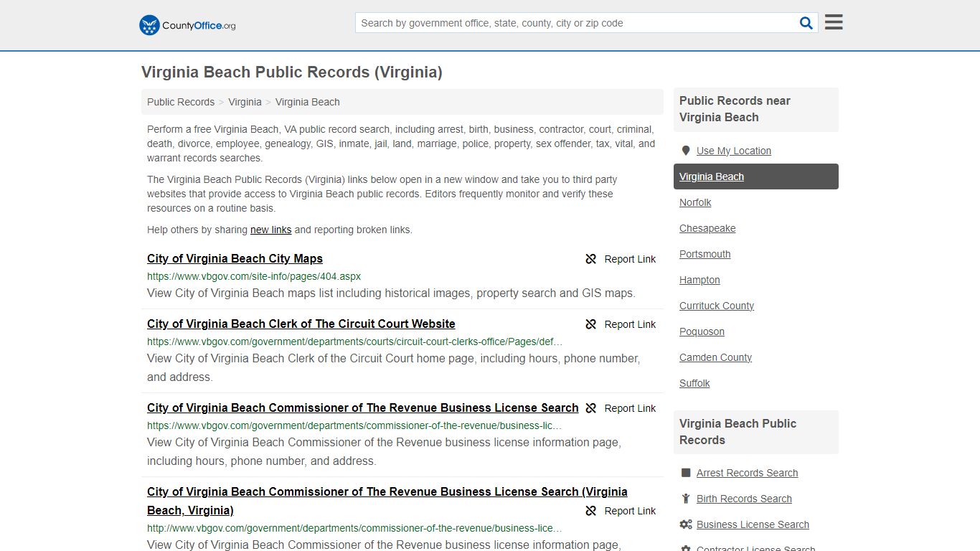Image resolution: width=980 pixels, height=551 pixels.
Task: Open circuit-court-clerks-office URL
Action: tap(355, 342)
